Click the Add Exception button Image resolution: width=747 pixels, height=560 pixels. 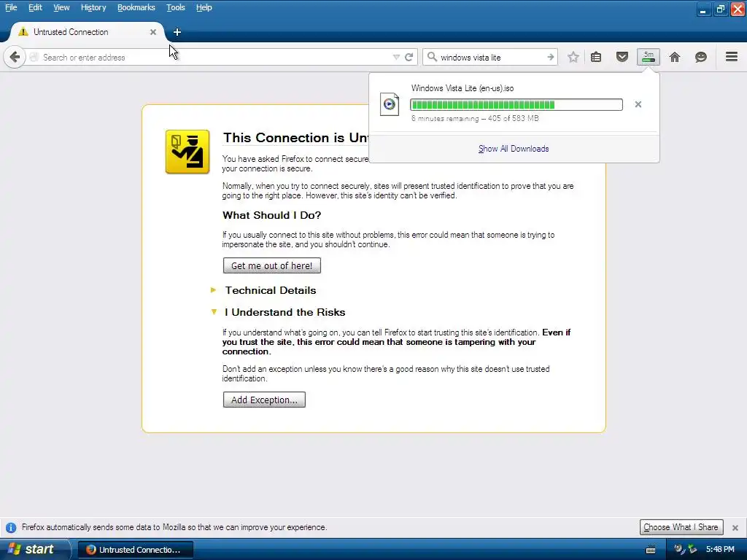tap(264, 400)
